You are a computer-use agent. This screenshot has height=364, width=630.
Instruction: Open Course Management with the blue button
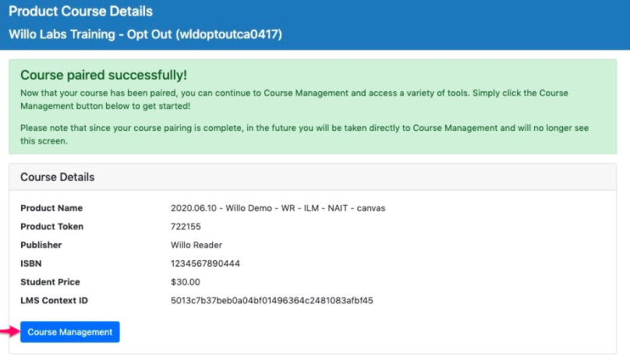(70, 332)
